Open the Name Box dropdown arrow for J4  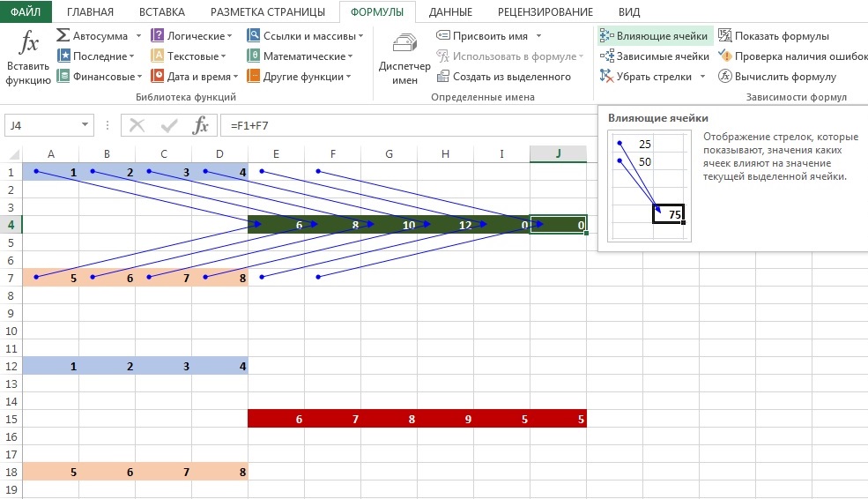(x=85, y=125)
